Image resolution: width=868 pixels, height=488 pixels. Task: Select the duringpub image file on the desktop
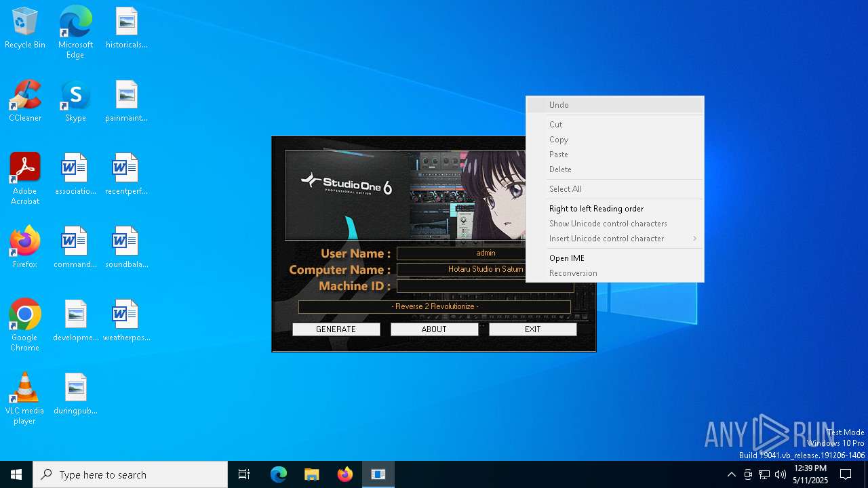75,394
